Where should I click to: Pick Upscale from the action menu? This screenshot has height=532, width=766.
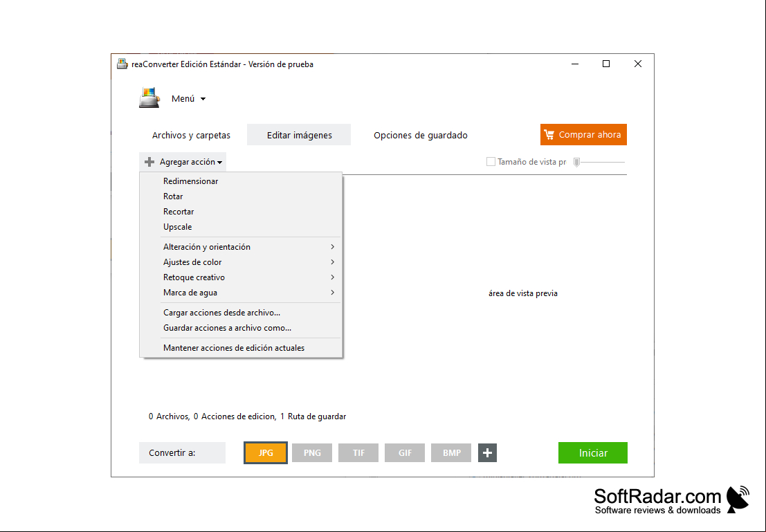tap(241, 227)
